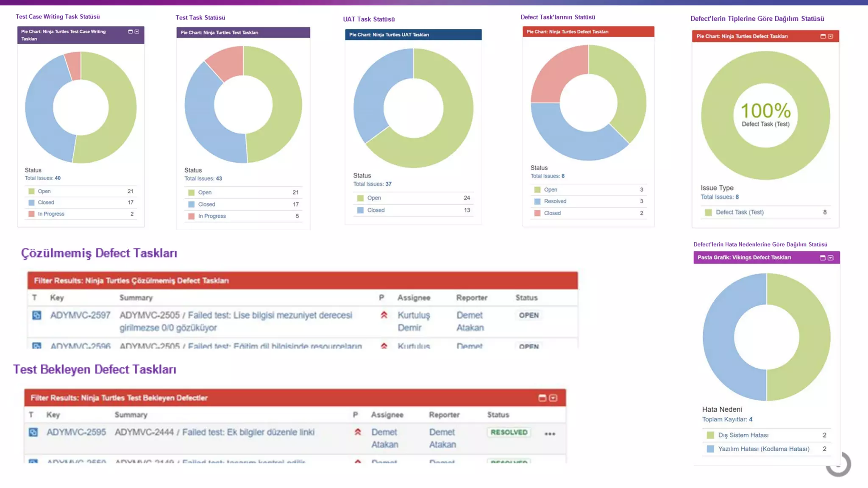Click the RESOLVED status badge of ADYMVC-2595
The image size is (868, 488).
point(509,432)
